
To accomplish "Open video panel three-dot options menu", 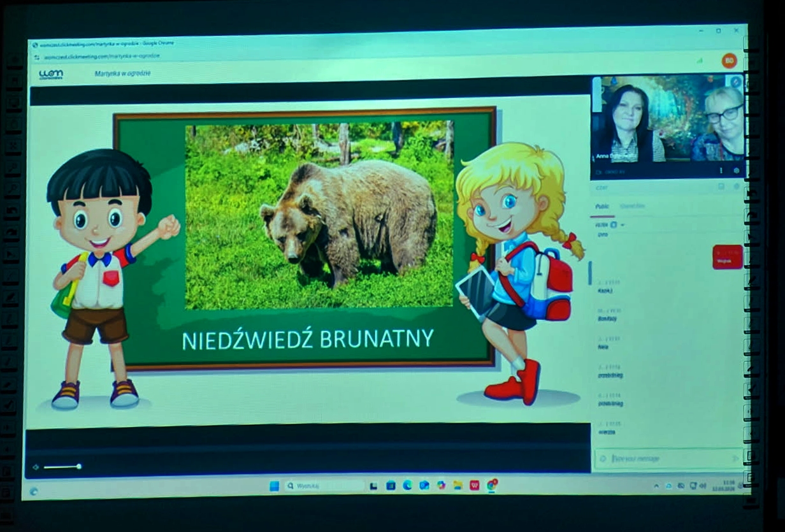I will coord(721,171).
